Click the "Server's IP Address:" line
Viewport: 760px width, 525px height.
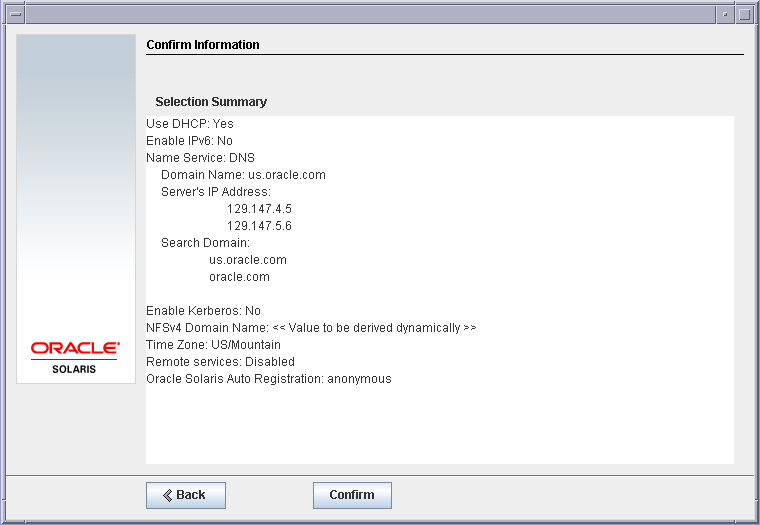[216, 191]
